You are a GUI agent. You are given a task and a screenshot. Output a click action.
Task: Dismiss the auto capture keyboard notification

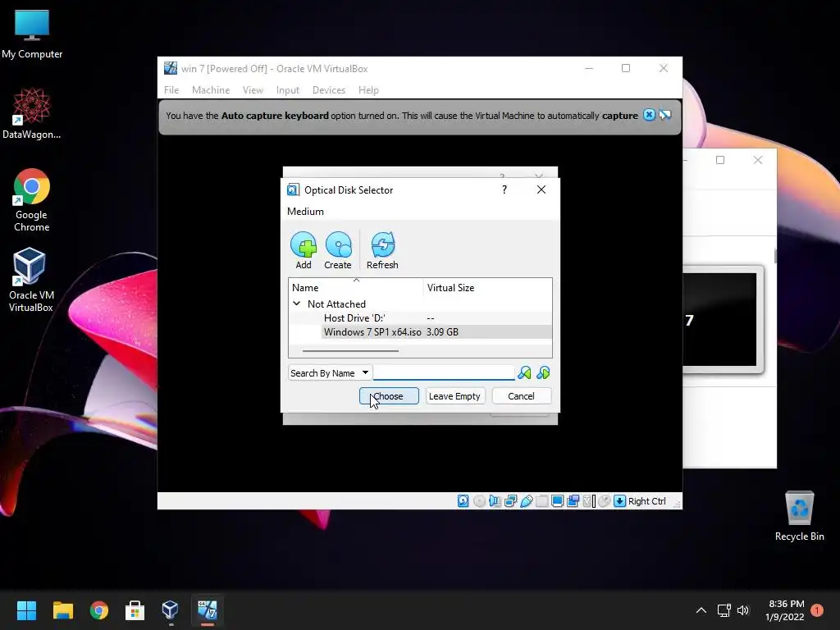point(649,115)
